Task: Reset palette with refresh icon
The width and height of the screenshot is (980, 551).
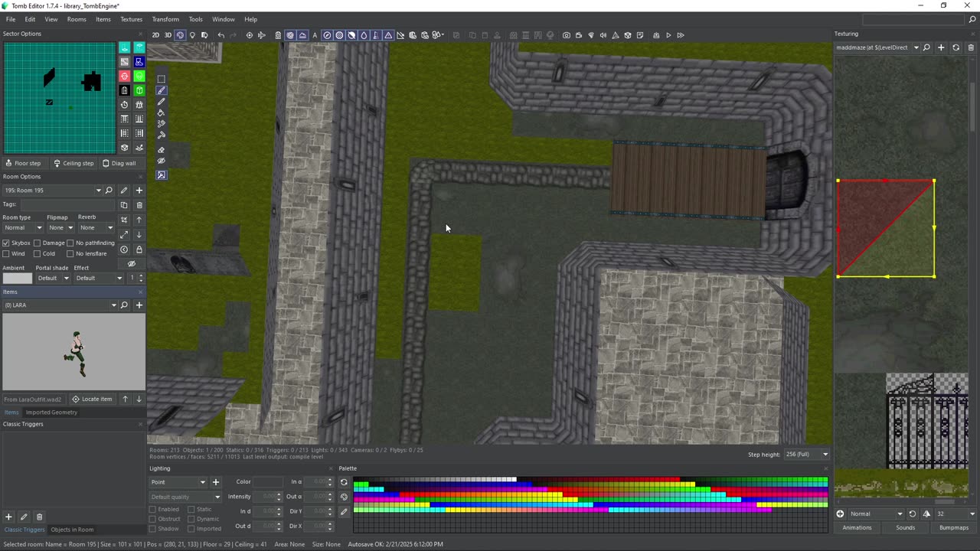Action: coord(344,482)
